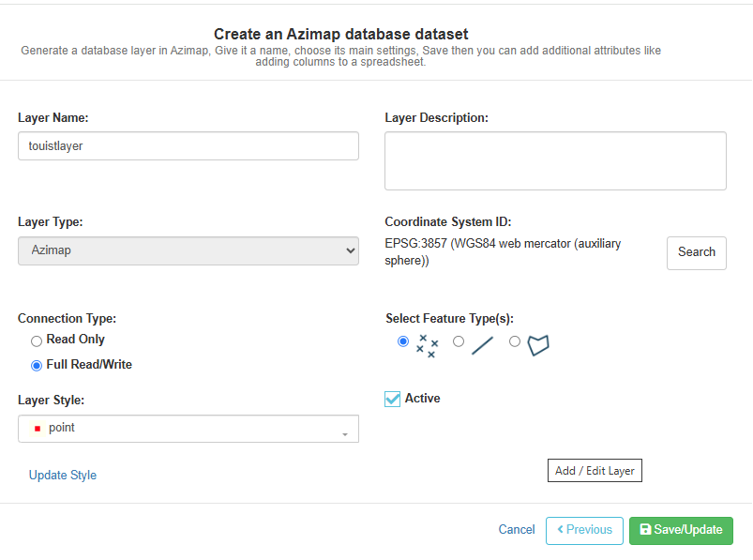Click the Connection Type label

[67, 318]
